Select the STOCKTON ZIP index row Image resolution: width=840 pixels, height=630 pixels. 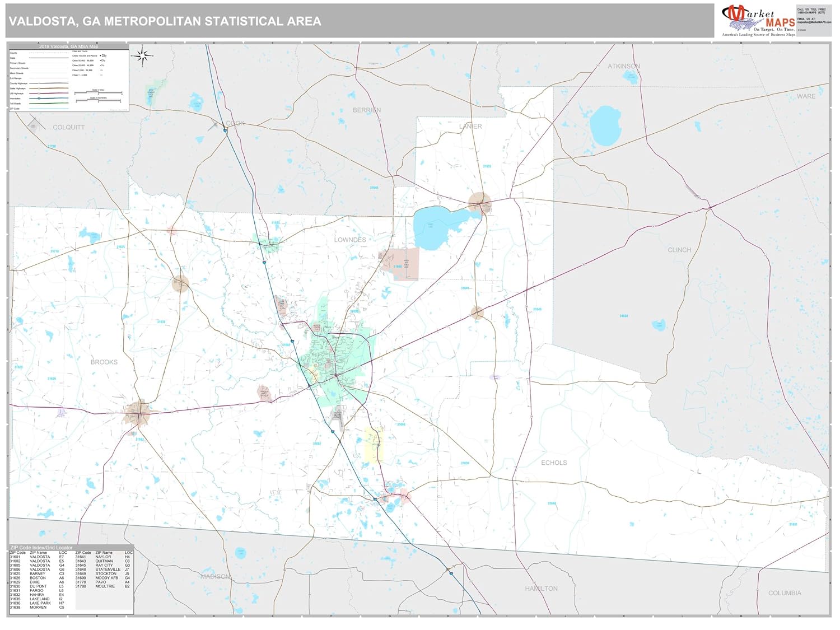pyautogui.click(x=104, y=574)
